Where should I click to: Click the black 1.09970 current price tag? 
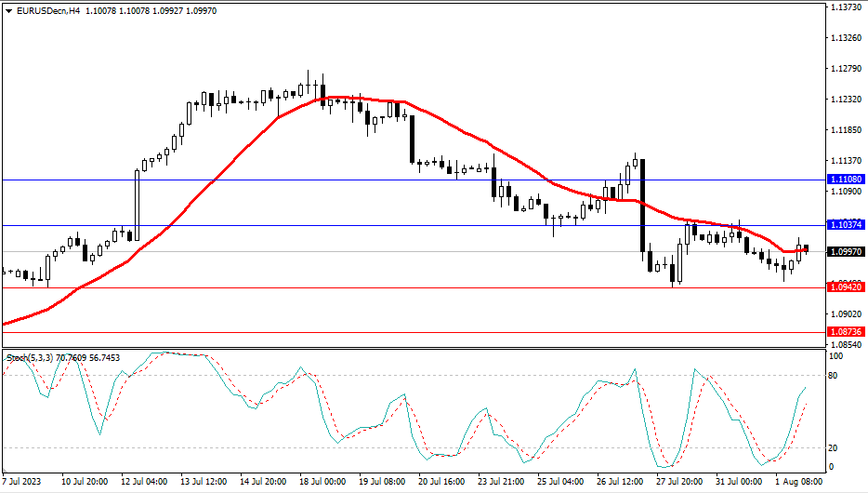click(x=845, y=251)
